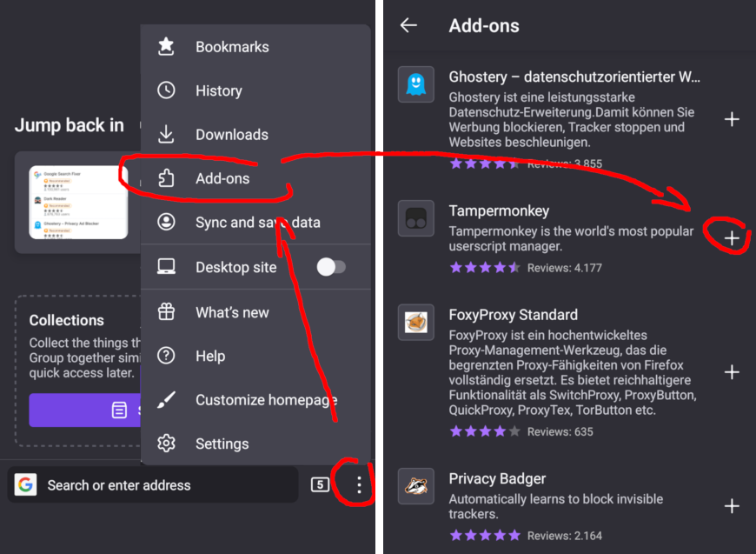Viewport: 756px width, 554px height.
Task: Add Privacy Badger with plus
Action: click(x=732, y=506)
